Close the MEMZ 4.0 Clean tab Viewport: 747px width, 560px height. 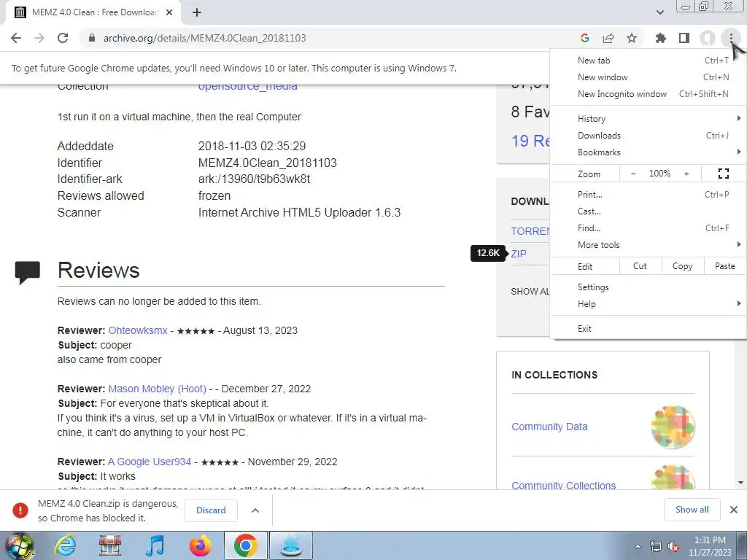point(169,12)
